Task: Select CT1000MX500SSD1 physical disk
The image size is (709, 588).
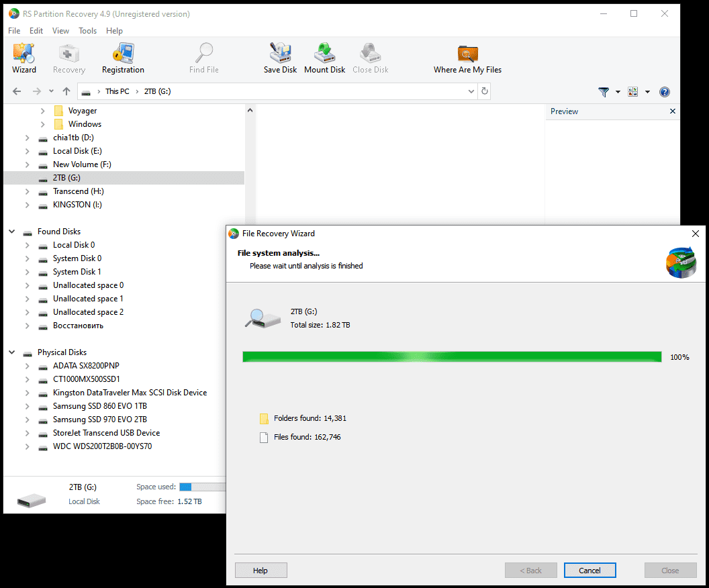Action: coord(86,379)
